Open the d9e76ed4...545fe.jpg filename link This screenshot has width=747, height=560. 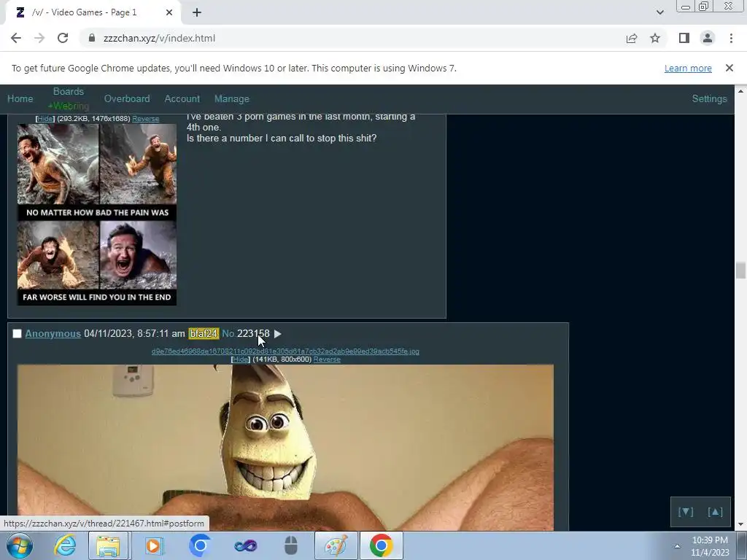(285, 351)
